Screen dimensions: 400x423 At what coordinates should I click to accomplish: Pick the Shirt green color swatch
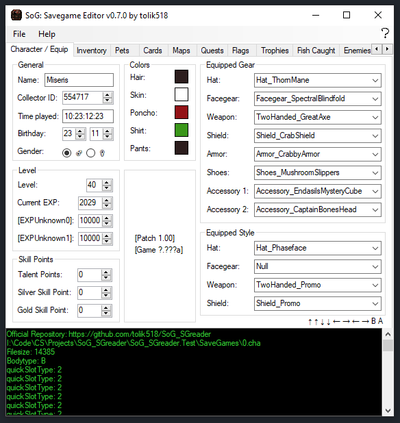click(x=181, y=130)
